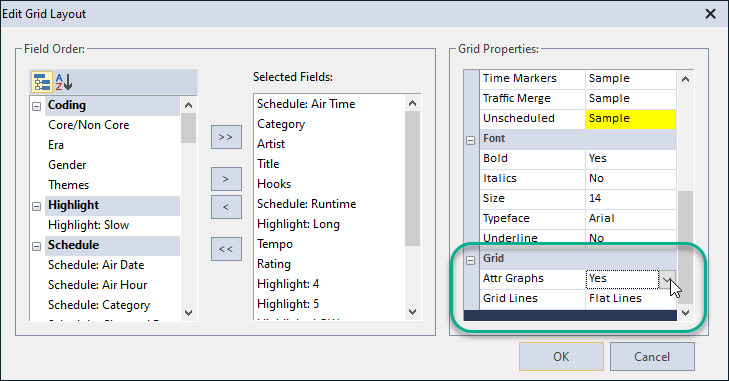This screenshot has width=729, height=381.
Task: Open the Attr Graphs dropdown arrow
Action: pos(667,279)
